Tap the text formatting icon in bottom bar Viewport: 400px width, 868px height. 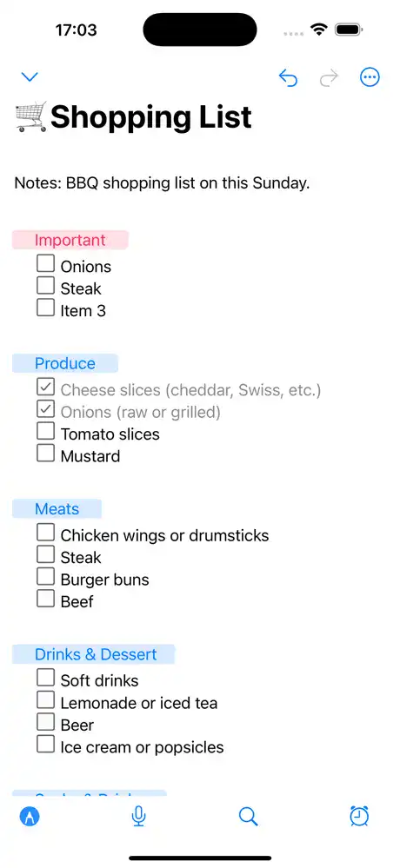click(30, 816)
